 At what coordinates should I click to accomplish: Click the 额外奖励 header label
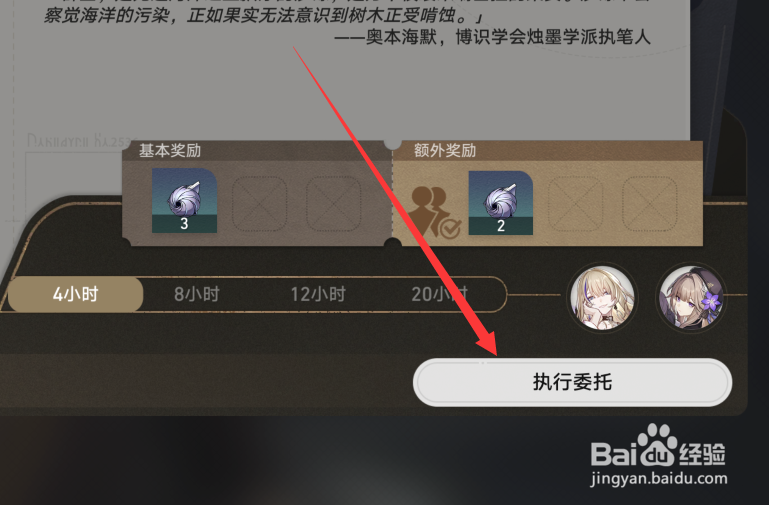click(445, 151)
